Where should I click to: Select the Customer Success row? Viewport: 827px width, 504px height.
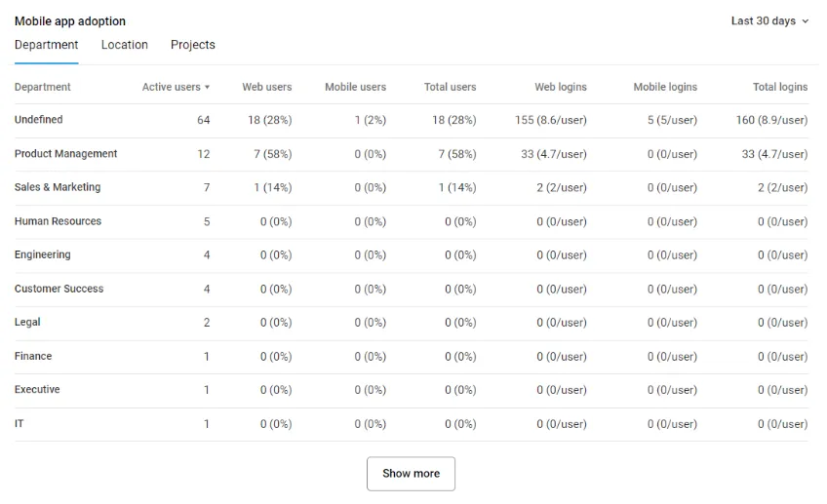point(59,289)
